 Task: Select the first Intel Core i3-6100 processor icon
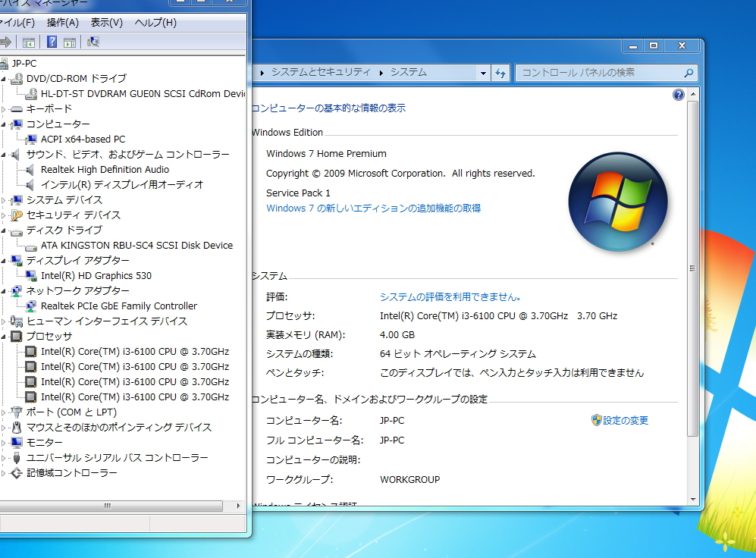31,351
